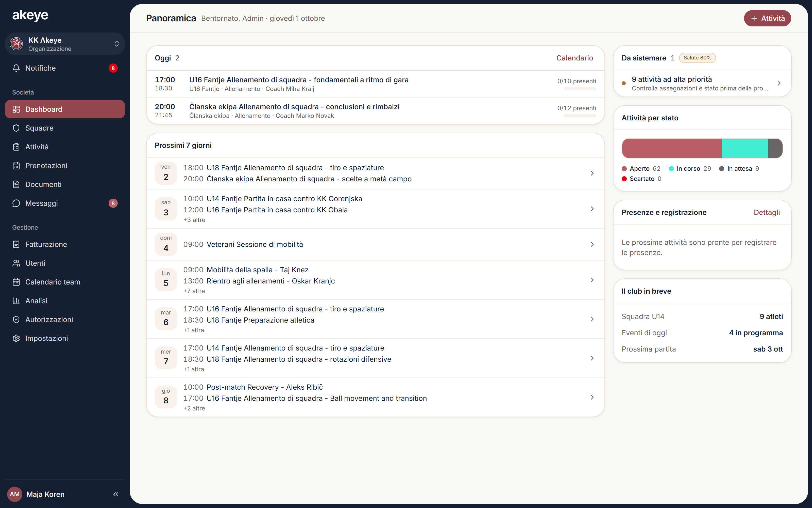Click the AM user avatar

[14, 494]
